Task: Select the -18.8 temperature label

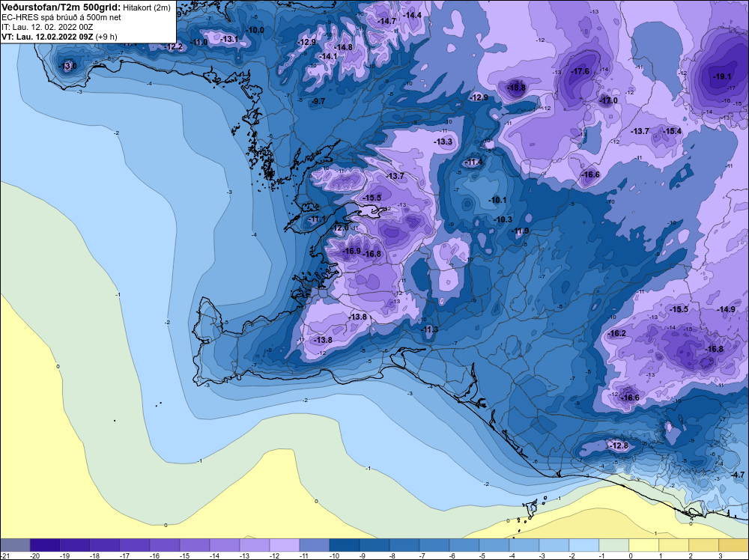Action: 517,88
